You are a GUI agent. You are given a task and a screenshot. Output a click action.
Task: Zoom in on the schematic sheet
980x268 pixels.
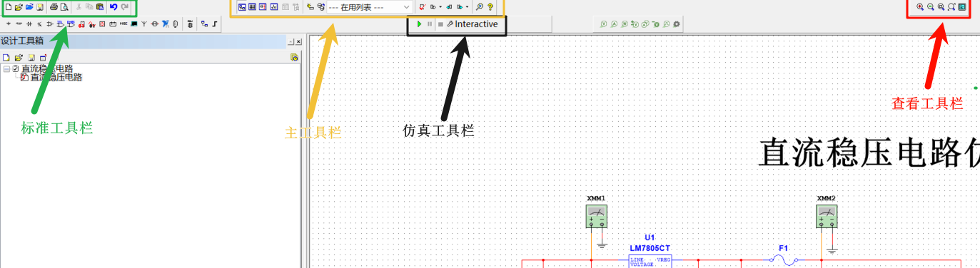pyautogui.click(x=920, y=6)
